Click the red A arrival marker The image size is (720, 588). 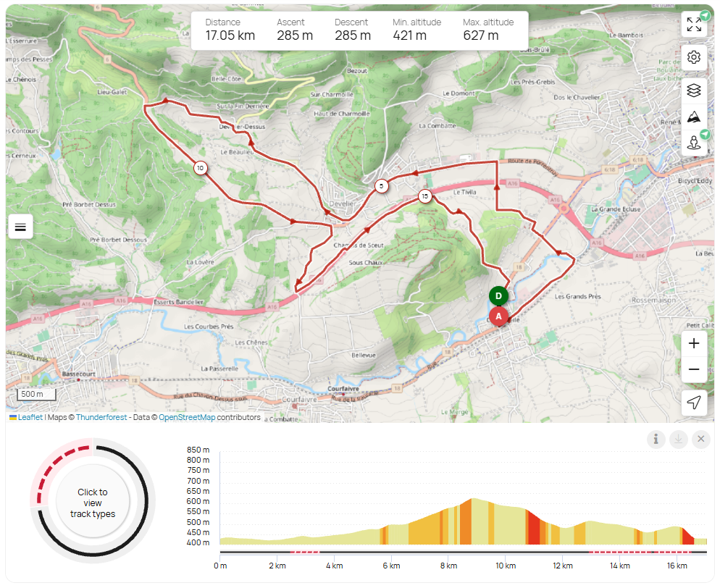pos(498,316)
